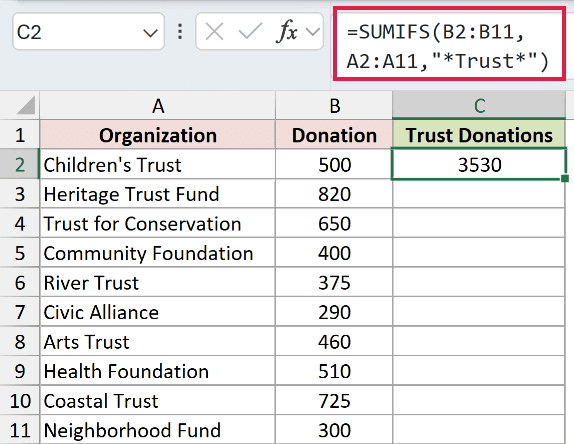Select the Community Foundation cell

[x=158, y=253]
